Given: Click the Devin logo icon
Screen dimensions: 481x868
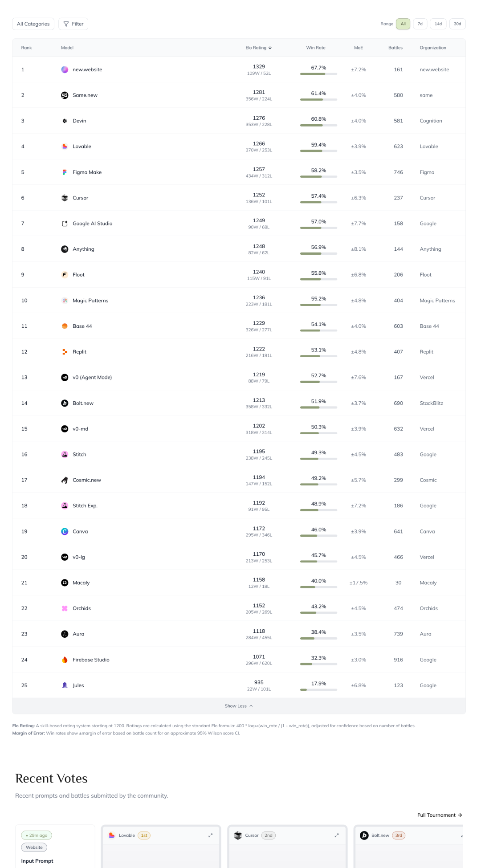Looking at the screenshot, I should pos(65,121).
